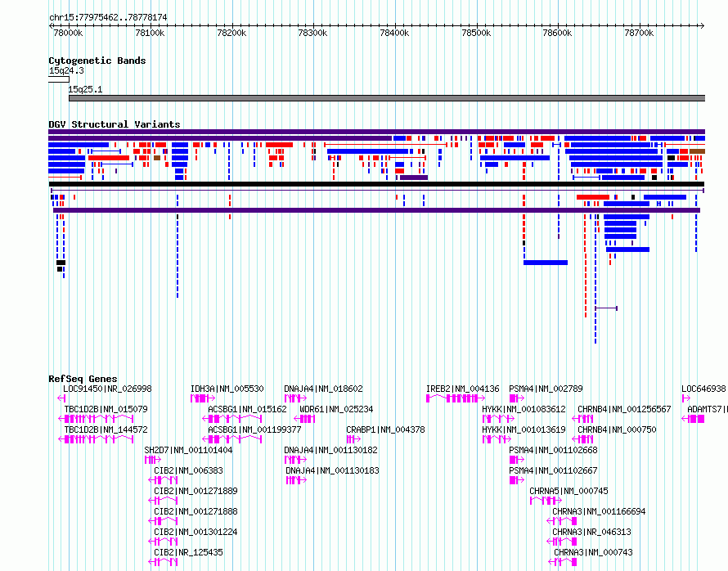Select the PSMA4|NM_001102667 transcript label
The height and width of the screenshot is (571, 728).
(554, 470)
